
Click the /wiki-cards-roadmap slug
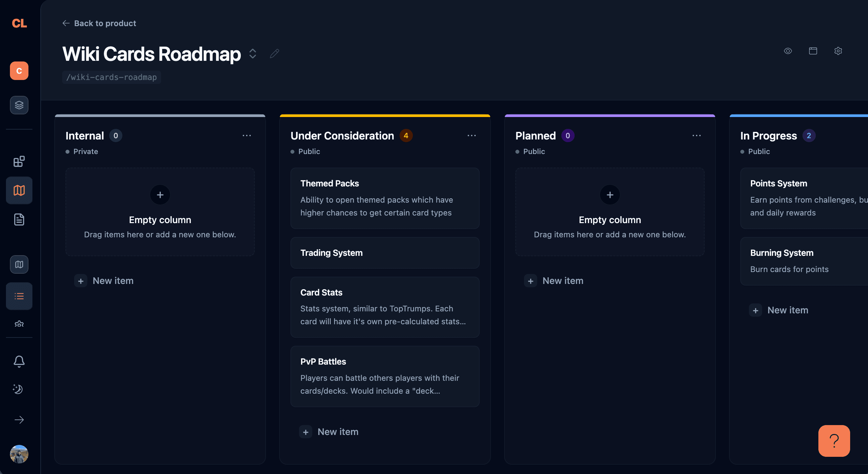point(111,77)
